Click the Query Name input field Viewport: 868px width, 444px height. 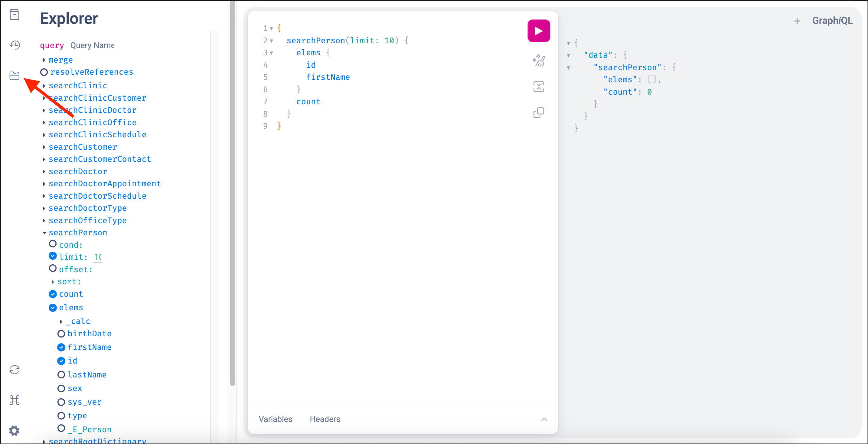(92, 45)
